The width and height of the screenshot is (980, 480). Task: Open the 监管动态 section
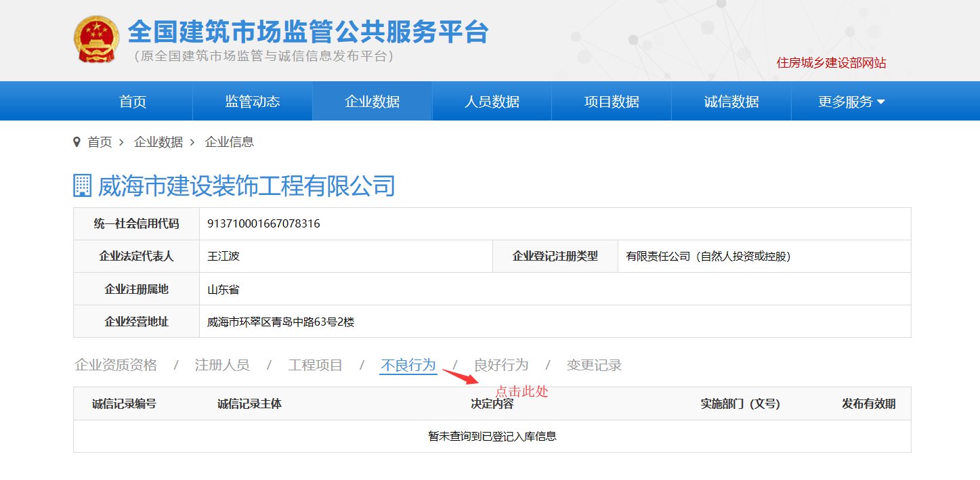click(251, 101)
